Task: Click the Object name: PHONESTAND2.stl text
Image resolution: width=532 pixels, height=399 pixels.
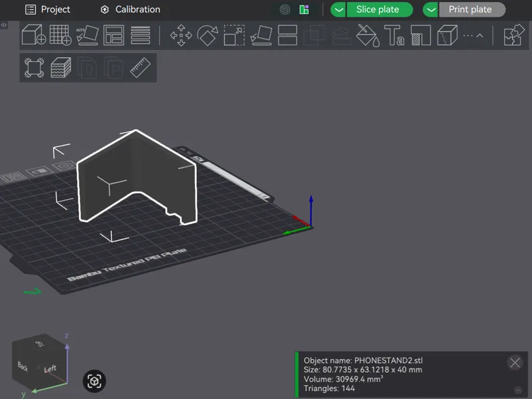Action: pyautogui.click(x=363, y=360)
